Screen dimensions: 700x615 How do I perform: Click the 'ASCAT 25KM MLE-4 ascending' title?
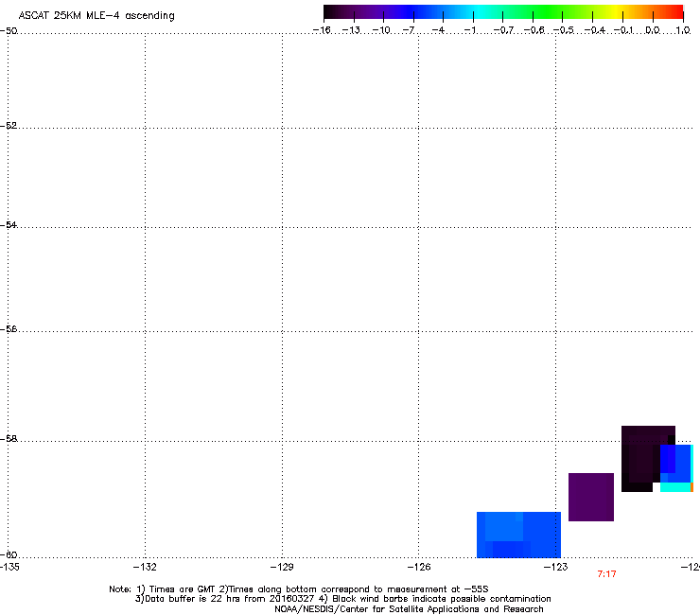click(x=96, y=16)
